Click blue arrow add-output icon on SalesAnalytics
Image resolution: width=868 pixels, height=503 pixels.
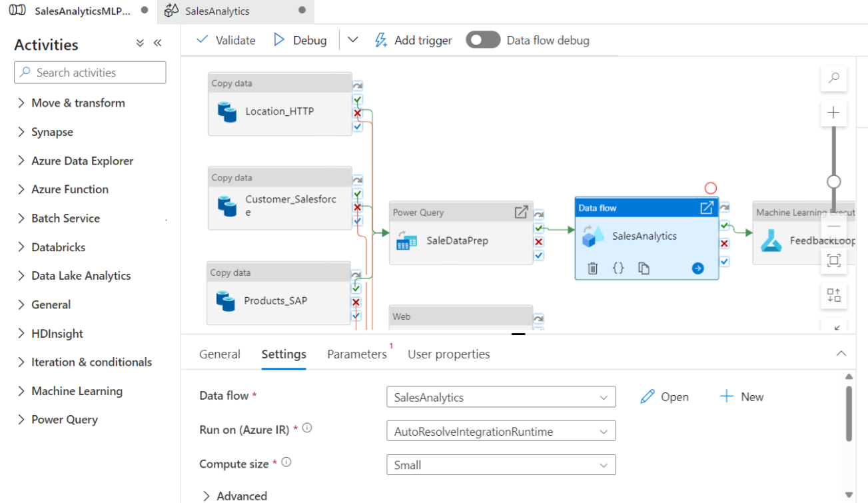pyautogui.click(x=697, y=268)
